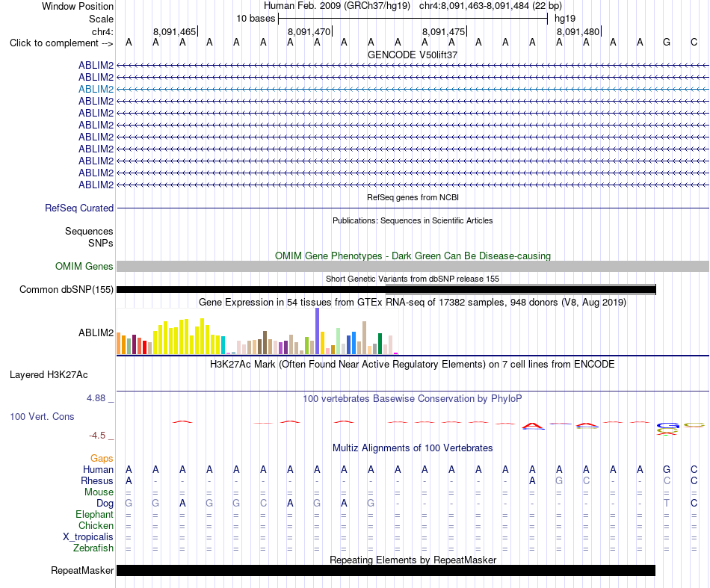Click '100 vertebrates Basewise Conservation by PhyloP' title
Screen dimensions: 710x588
(x=413, y=399)
